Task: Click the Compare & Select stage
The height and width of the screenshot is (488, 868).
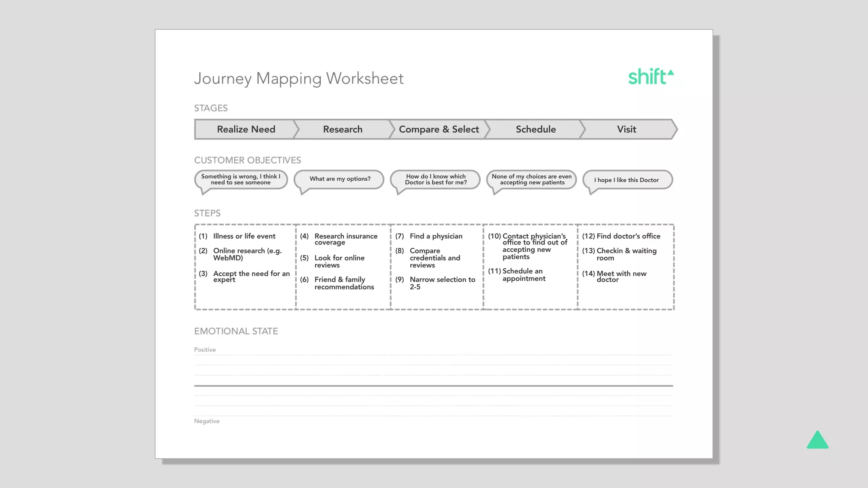Action: click(439, 129)
